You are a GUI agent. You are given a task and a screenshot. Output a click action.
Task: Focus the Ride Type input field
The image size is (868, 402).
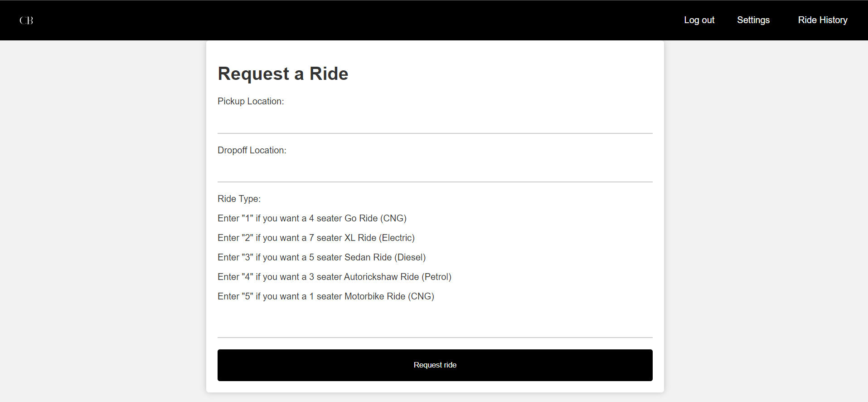435,327
